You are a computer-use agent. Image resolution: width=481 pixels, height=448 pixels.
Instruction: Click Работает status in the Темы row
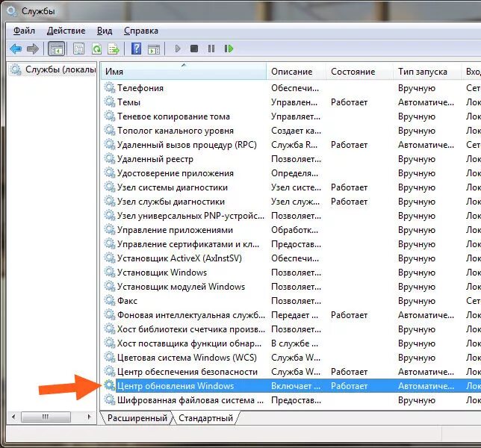[349, 102]
